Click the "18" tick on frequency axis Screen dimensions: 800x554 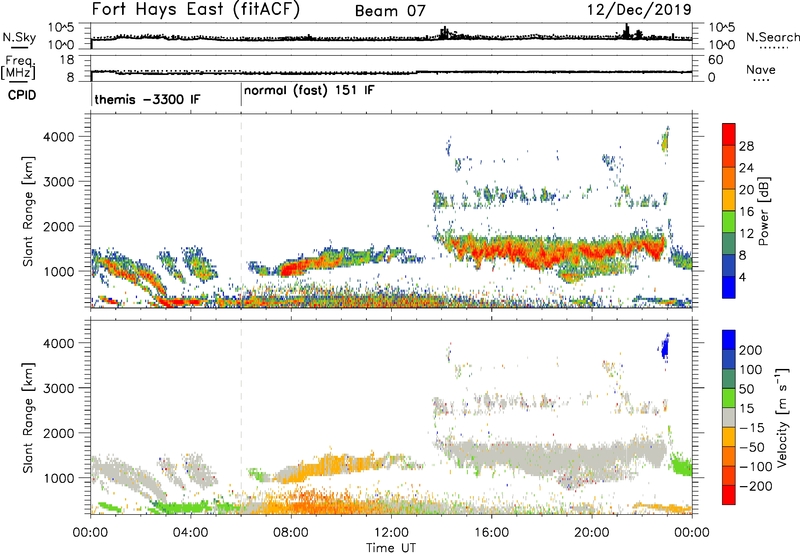click(x=67, y=60)
